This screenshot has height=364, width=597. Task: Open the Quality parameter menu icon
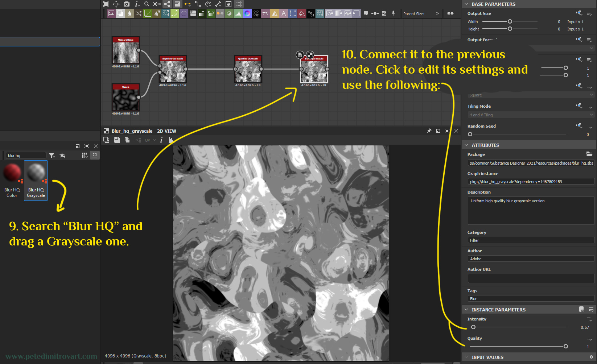pos(589,338)
